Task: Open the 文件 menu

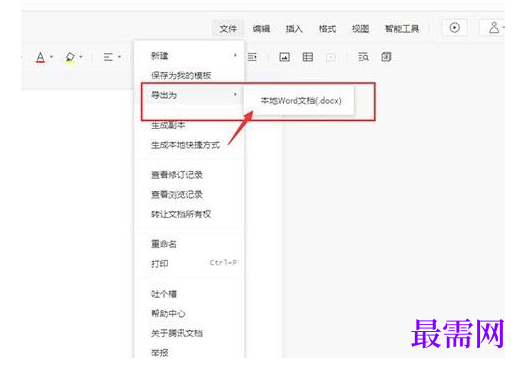Action: pos(228,29)
